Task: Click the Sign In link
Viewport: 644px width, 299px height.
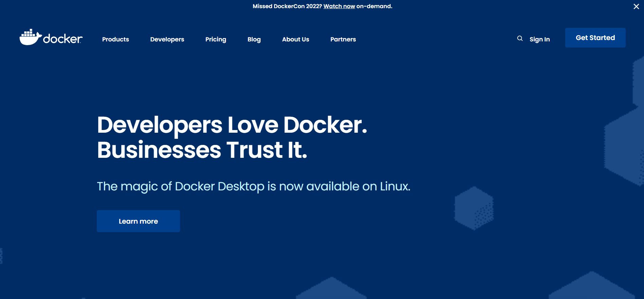Action: click(x=540, y=39)
